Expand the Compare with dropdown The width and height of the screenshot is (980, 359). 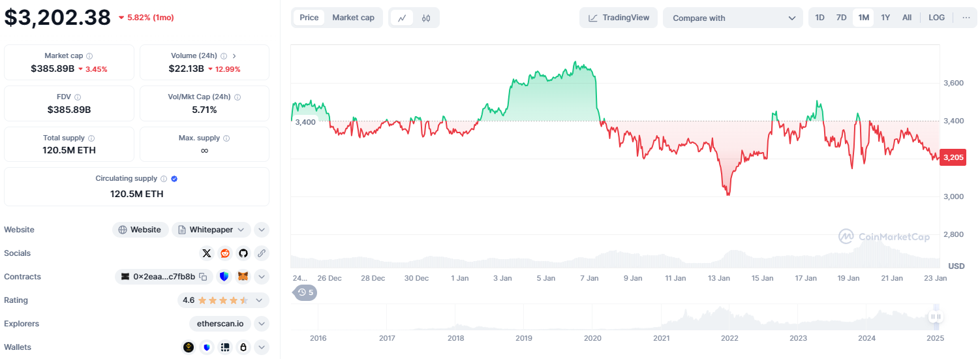pos(733,18)
